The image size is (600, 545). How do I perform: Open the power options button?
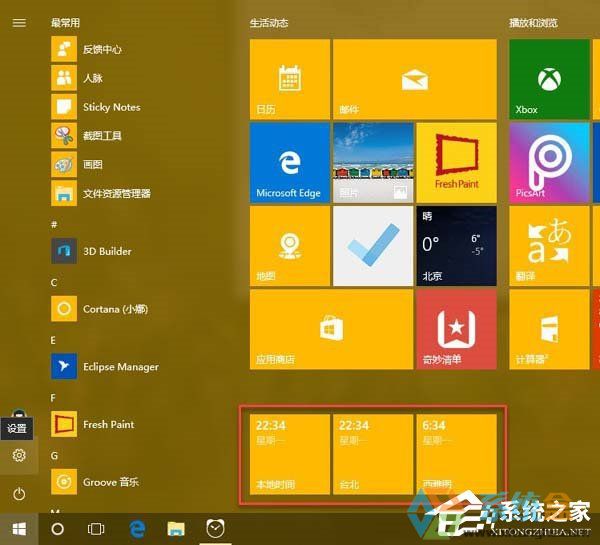19,494
